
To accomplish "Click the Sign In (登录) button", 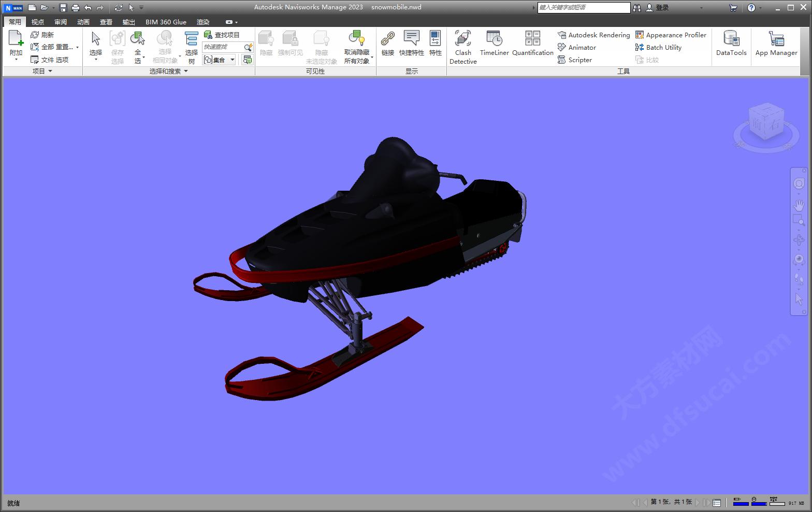I will coord(657,8).
